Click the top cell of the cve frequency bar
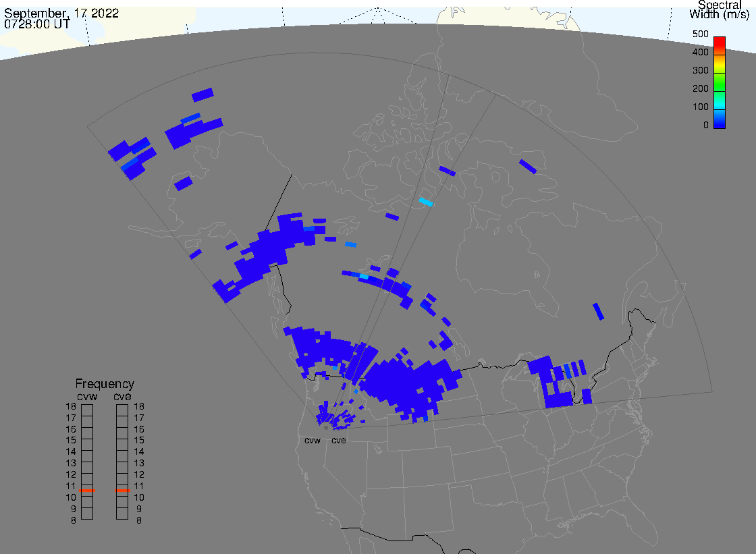The height and width of the screenshot is (554, 756). coord(122,410)
